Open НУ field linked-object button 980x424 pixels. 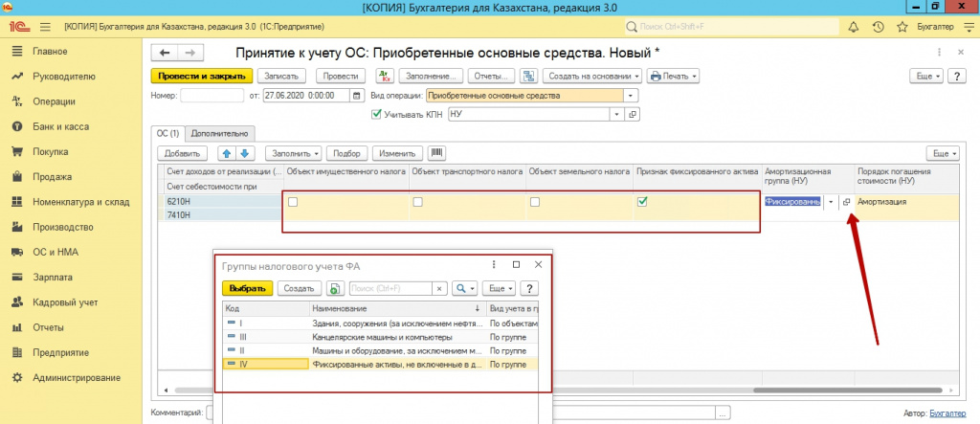pyautogui.click(x=632, y=115)
